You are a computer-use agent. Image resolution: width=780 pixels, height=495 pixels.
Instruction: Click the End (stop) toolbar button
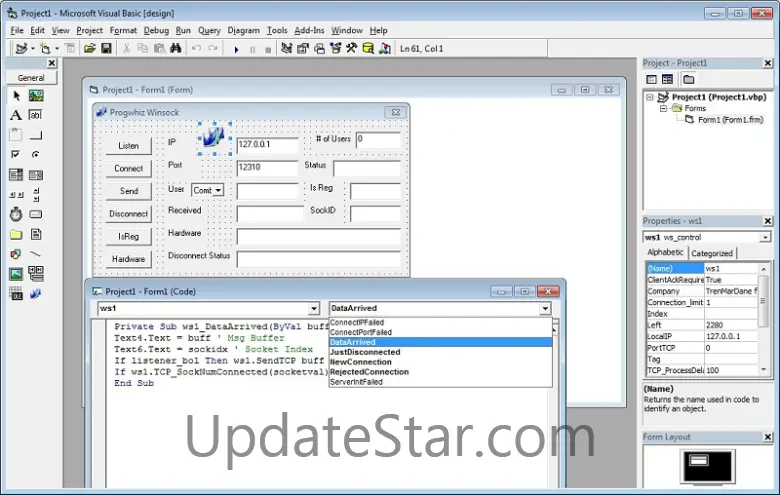268,49
